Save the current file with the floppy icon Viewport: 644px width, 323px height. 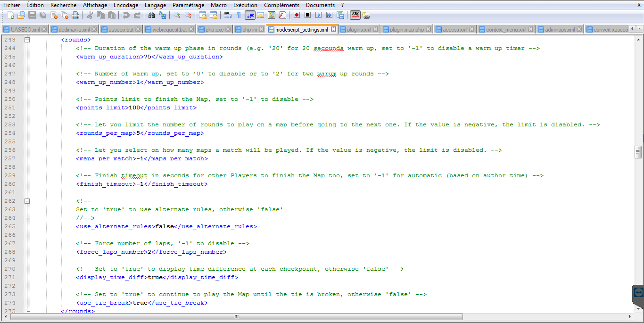coord(32,15)
